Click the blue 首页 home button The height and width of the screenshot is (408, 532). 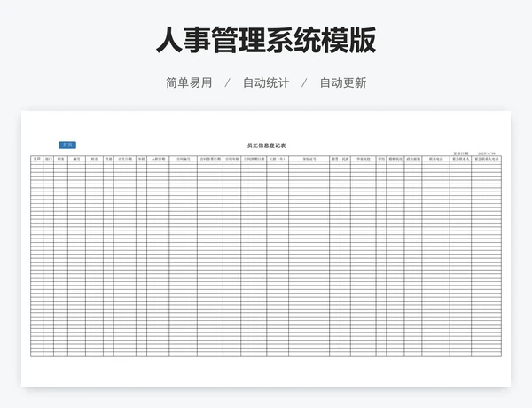tap(67, 145)
